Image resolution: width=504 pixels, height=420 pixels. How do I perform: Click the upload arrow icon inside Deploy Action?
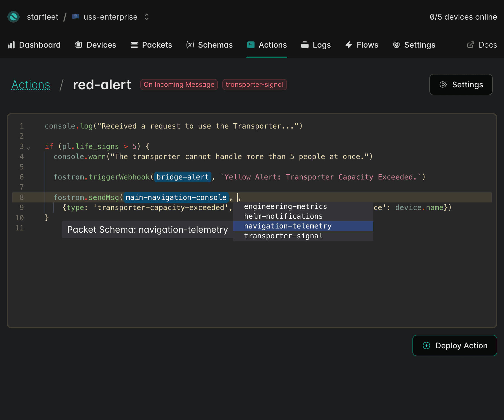pyautogui.click(x=426, y=346)
